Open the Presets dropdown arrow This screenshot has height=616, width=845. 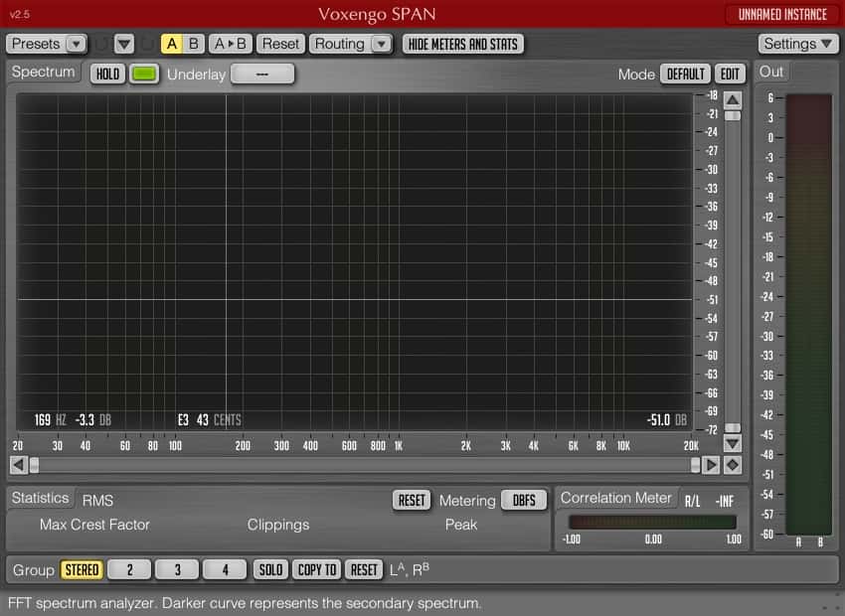[76, 44]
